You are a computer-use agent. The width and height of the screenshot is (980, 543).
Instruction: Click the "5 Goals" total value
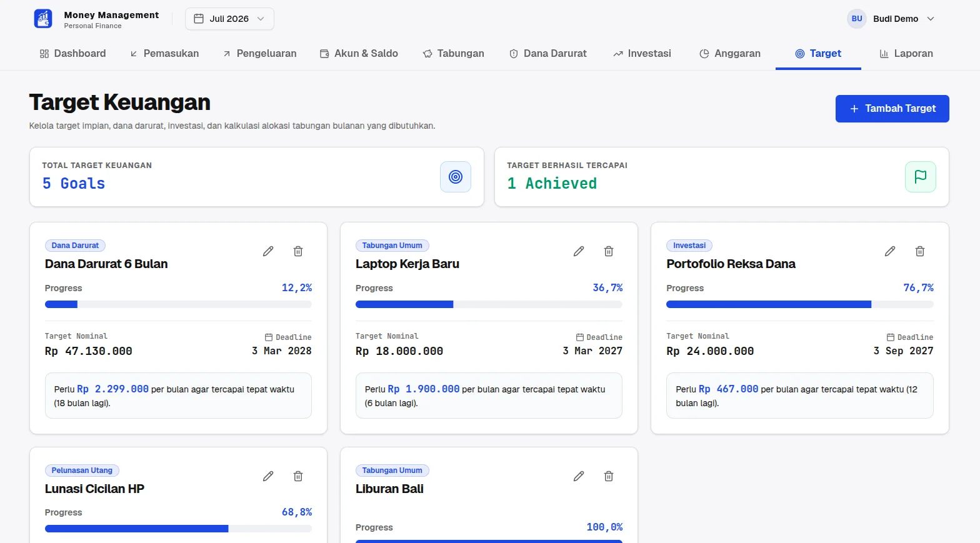pos(74,184)
